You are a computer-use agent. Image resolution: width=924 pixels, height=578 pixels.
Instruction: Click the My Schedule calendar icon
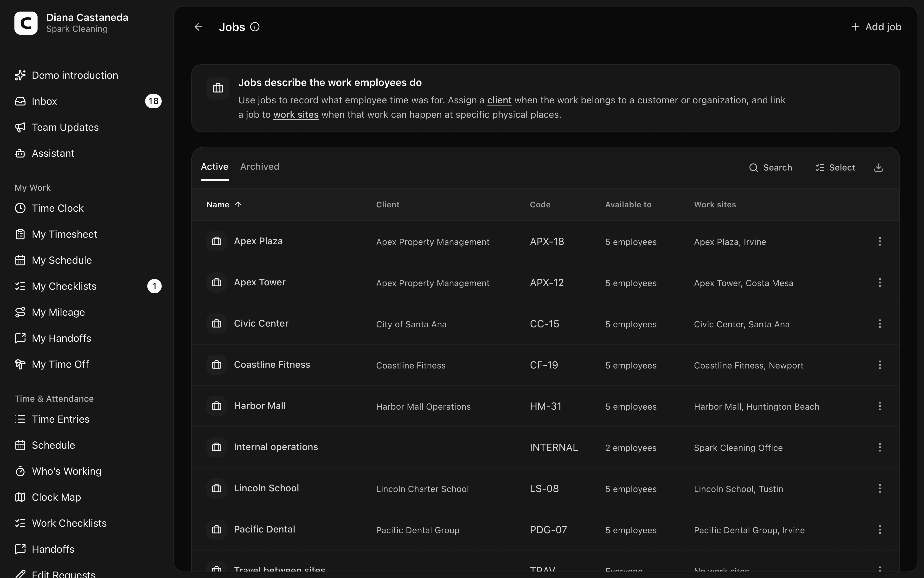[x=20, y=260]
